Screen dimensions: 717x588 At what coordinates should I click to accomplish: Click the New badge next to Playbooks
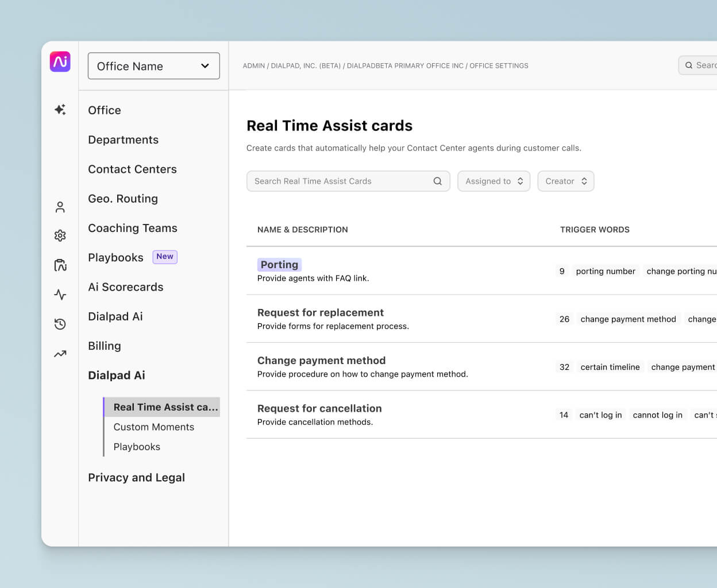click(165, 257)
